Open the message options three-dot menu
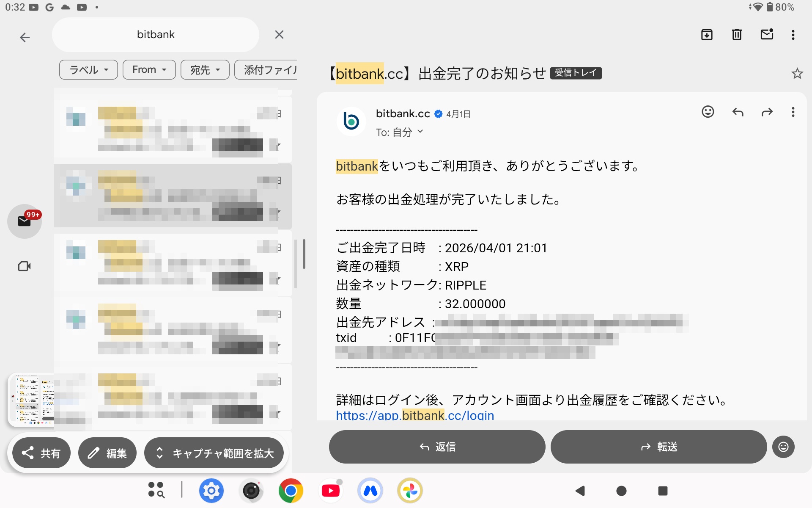Viewport: 812px width, 508px height. coord(793,112)
